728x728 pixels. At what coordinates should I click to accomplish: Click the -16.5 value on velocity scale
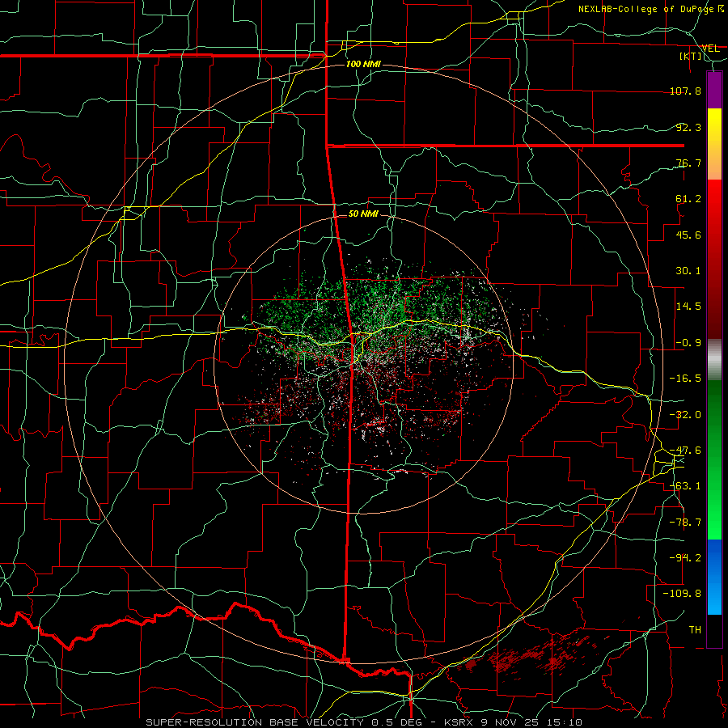click(x=685, y=379)
